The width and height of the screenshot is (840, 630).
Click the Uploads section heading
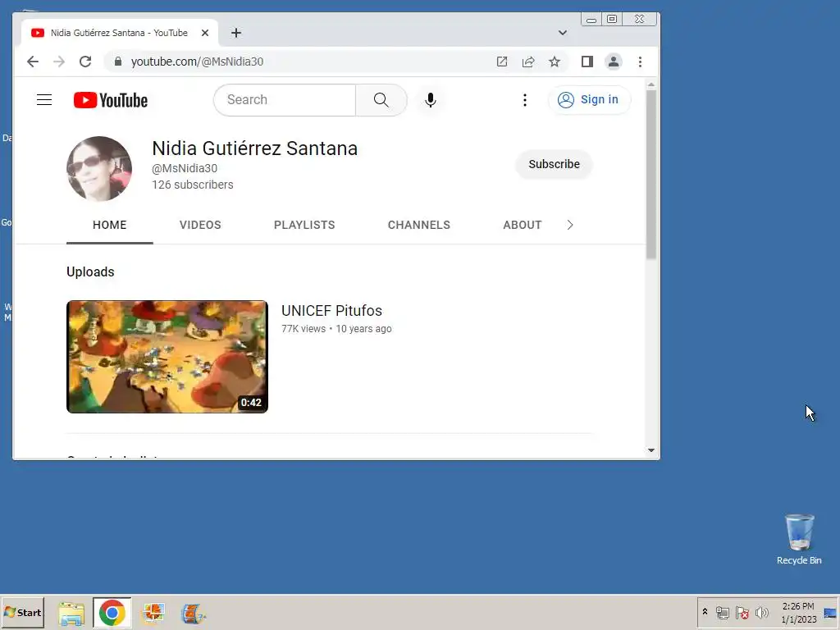click(90, 272)
